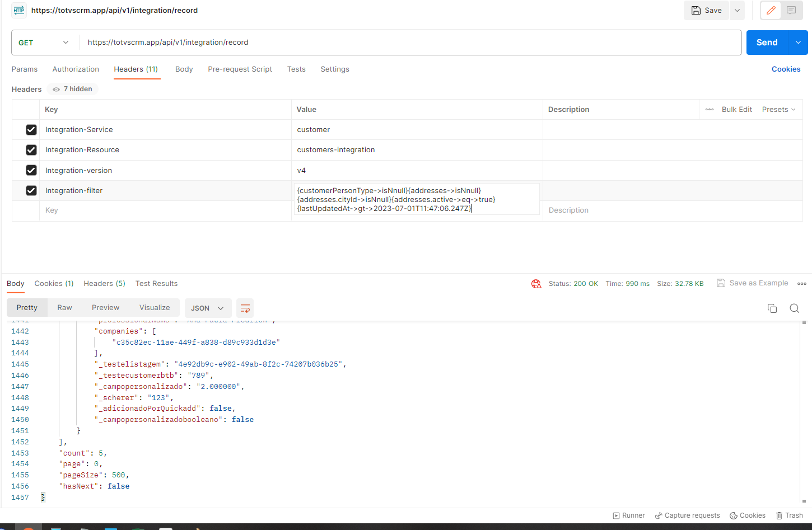Screen dimensions: 812x530
Task: Search the response with the magnifier icon
Action: (x=794, y=308)
